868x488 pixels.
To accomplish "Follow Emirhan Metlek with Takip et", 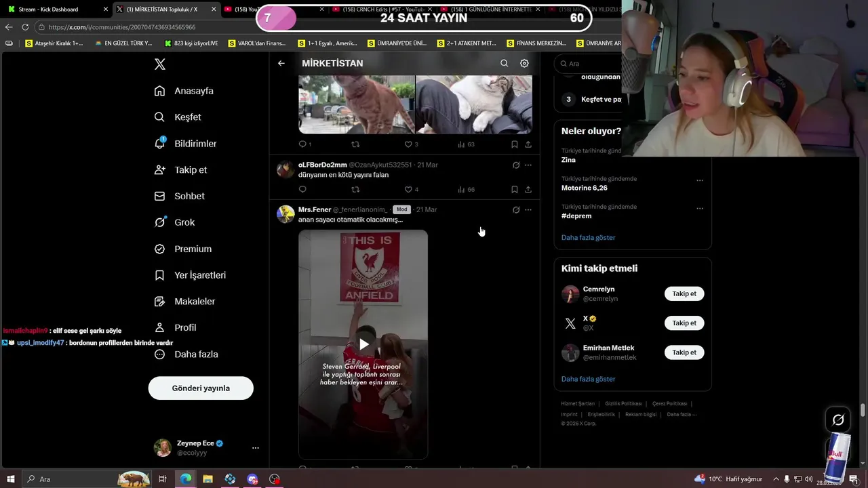I will tap(684, 352).
